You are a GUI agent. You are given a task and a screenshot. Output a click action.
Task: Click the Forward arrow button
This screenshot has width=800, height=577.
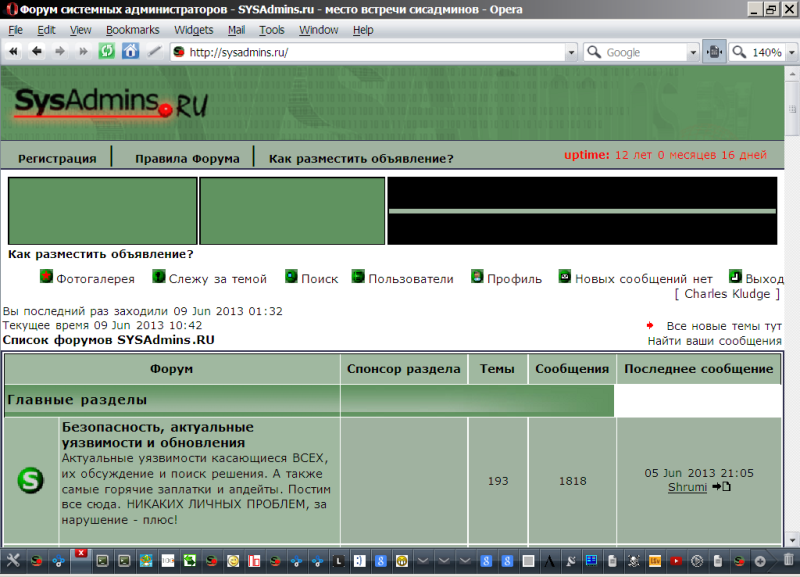60,52
